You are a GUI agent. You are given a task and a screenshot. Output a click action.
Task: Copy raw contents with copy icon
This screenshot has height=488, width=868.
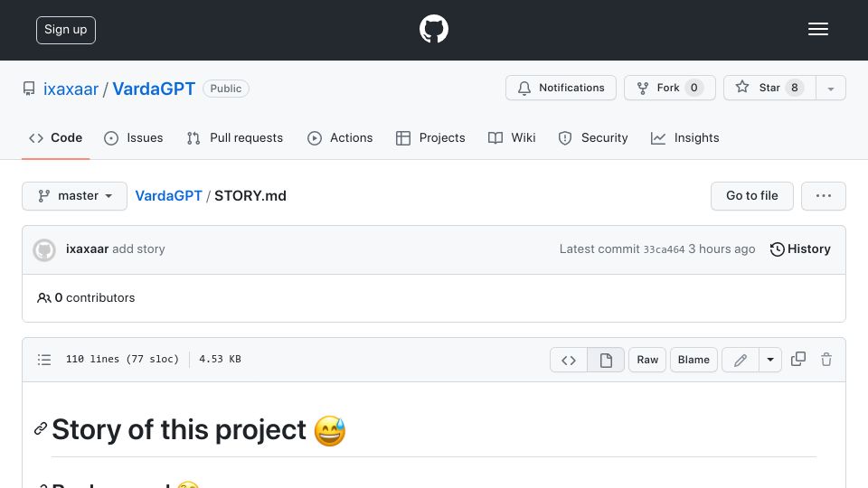click(x=798, y=359)
